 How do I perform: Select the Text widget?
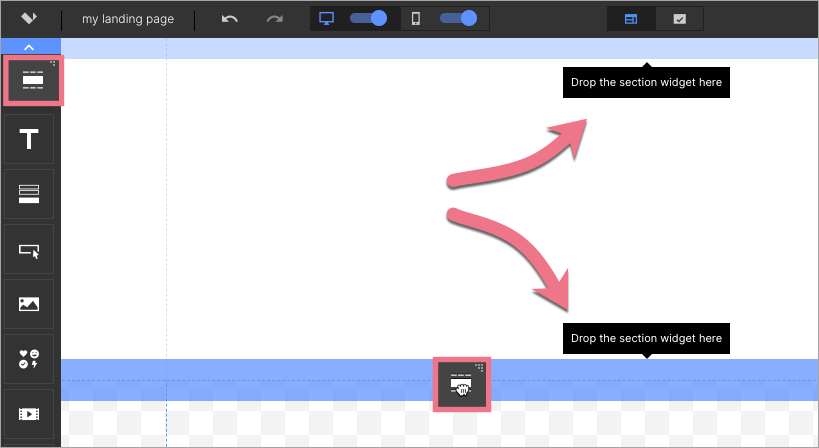tap(30, 139)
